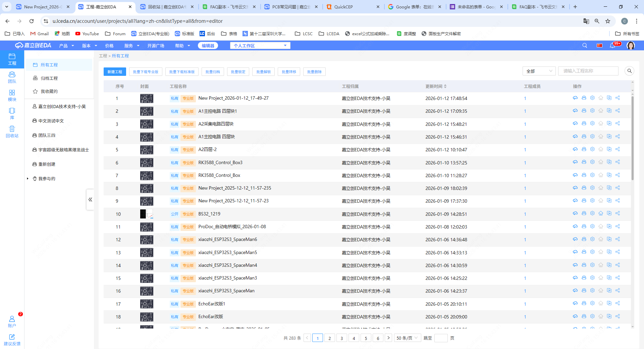The image size is (644, 349).
Task: Open the 全部 filter dropdown
Action: (x=539, y=71)
